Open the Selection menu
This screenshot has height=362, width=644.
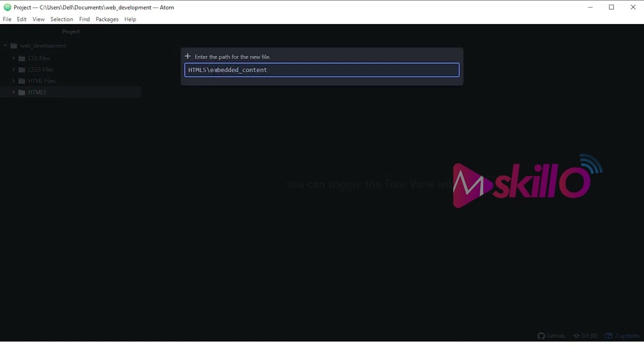tap(61, 19)
